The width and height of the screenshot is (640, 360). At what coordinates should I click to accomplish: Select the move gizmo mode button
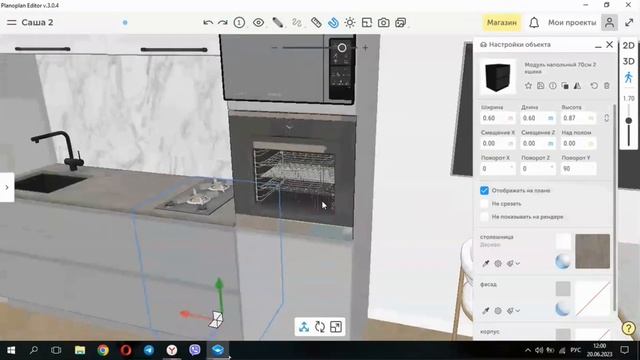pyautogui.click(x=304, y=327)
